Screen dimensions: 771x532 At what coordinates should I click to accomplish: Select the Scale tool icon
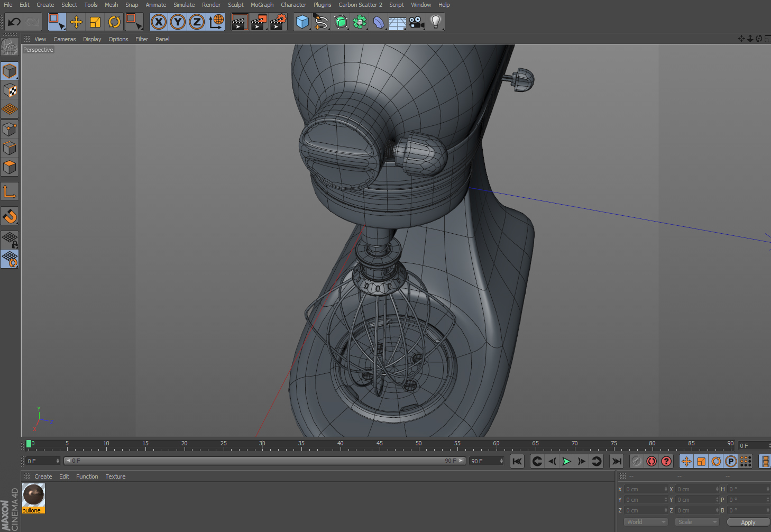point(95,22)
